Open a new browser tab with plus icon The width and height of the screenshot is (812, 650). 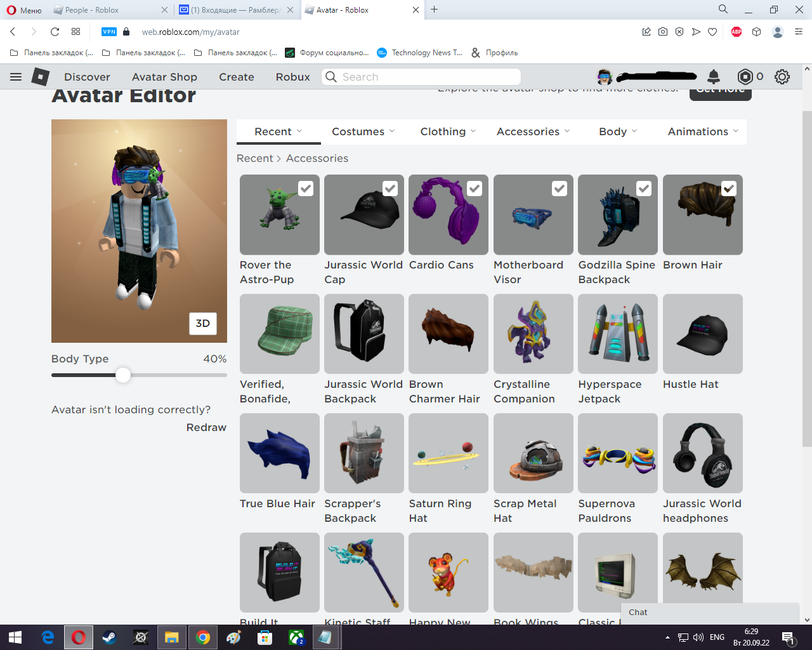click(x=435, y=10)
